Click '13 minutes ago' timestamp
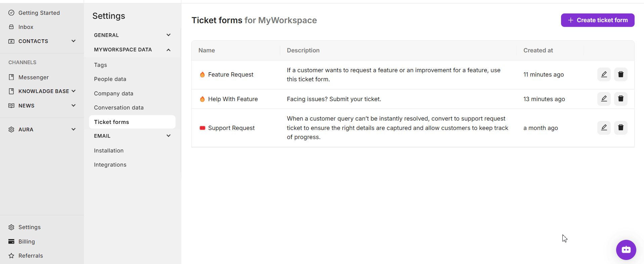This screenshot has width=644, height=264. pos(544,99)
